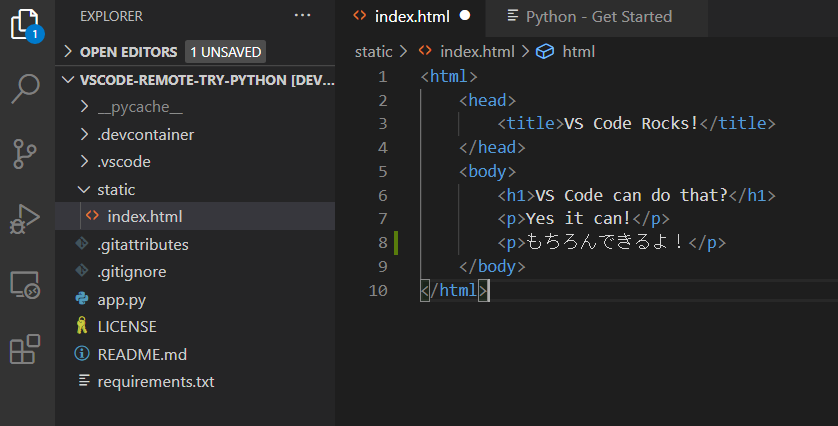838x426 pixels.
Task: Click the closing </head> tag on line 4
Action: [492, 148]
